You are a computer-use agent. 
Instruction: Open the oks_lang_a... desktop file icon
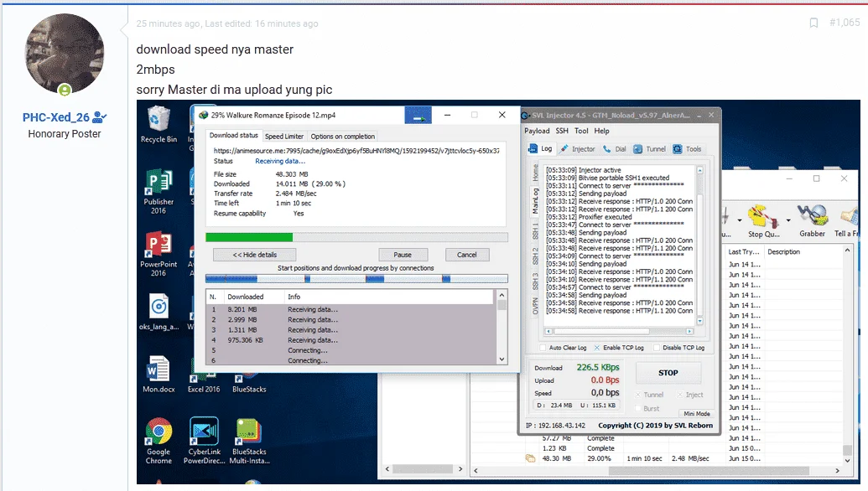tap(159, 312)
